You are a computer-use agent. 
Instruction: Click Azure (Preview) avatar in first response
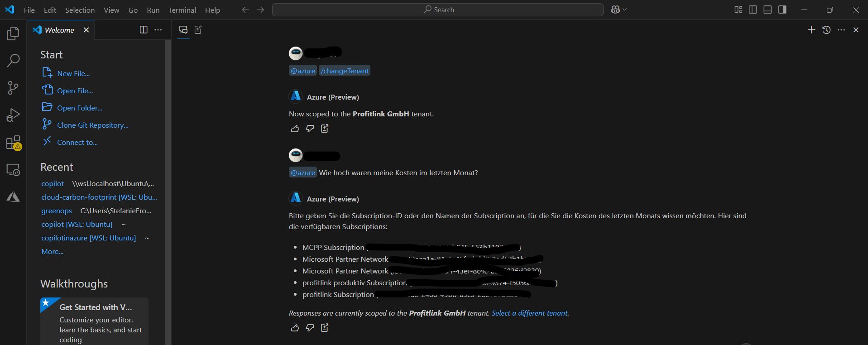coord(296,96)
